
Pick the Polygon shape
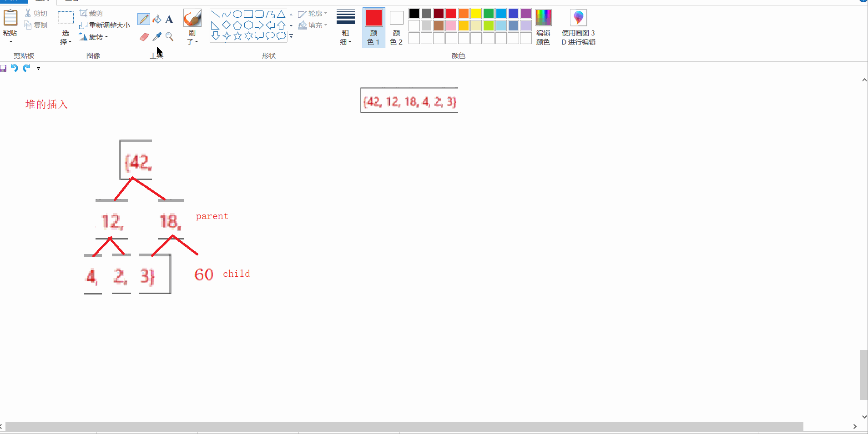point(270,14)
